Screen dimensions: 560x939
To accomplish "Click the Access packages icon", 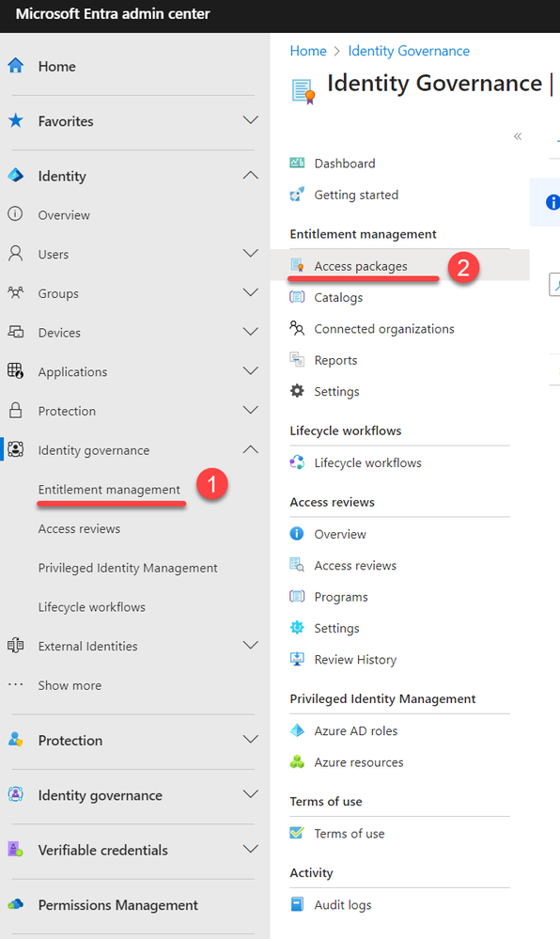I will [x=297, y=265].
